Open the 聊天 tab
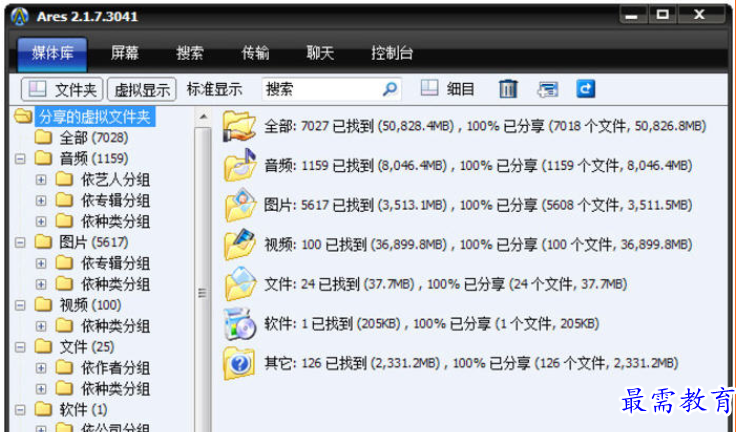 tap(320, 53)
